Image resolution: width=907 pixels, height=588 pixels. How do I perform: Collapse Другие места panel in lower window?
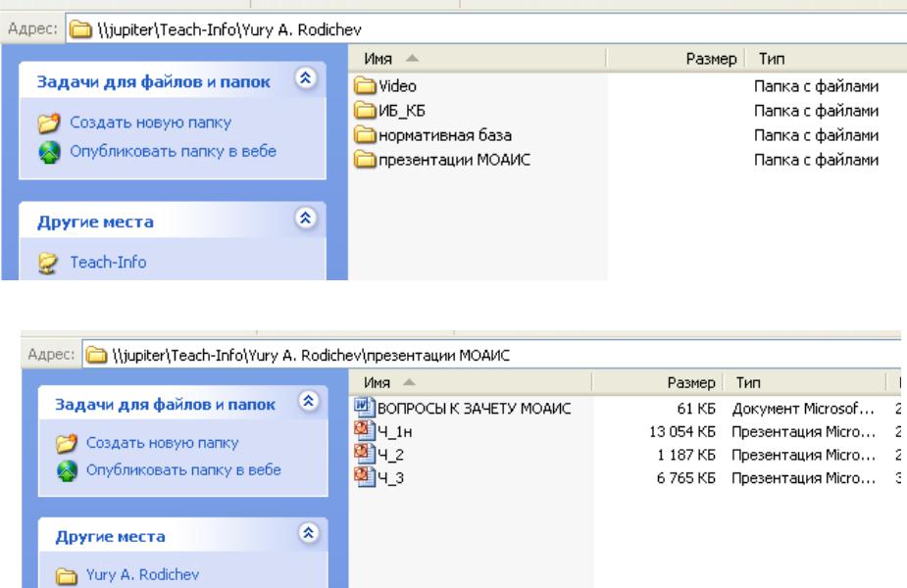pos(308,532)
